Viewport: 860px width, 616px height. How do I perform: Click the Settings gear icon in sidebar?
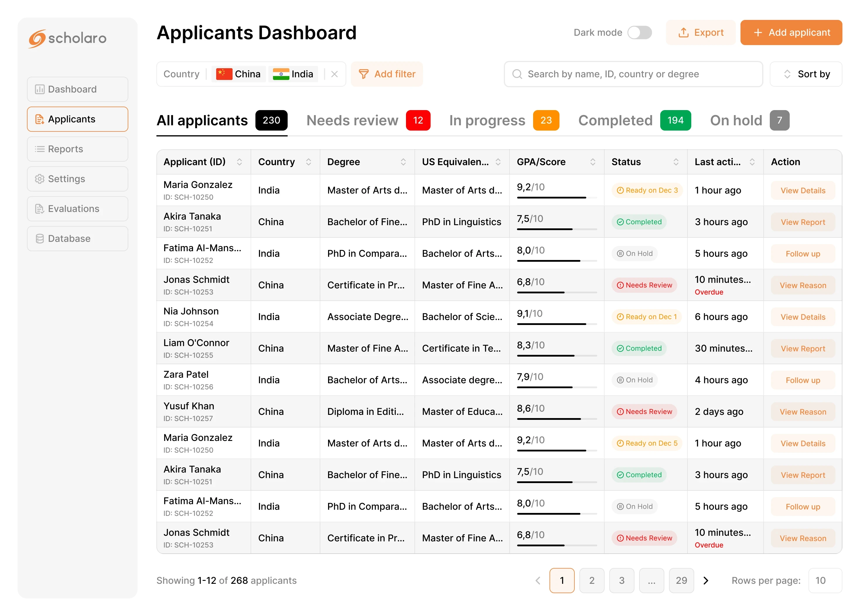tap(40, 179)
